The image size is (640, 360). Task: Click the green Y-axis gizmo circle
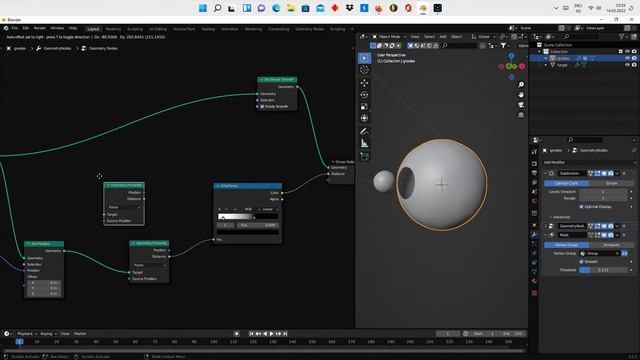click(509, 66)
